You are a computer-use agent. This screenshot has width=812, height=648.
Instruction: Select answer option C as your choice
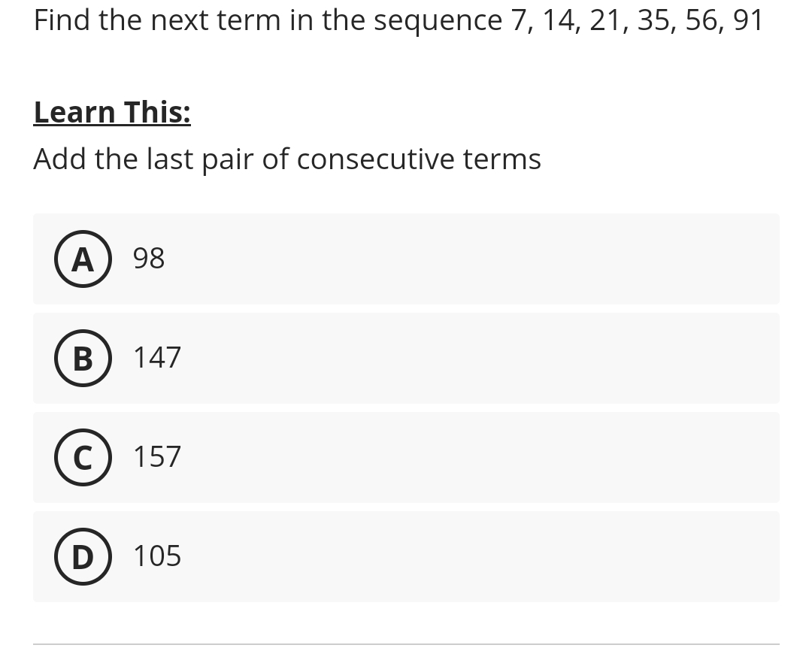(406, 457)
